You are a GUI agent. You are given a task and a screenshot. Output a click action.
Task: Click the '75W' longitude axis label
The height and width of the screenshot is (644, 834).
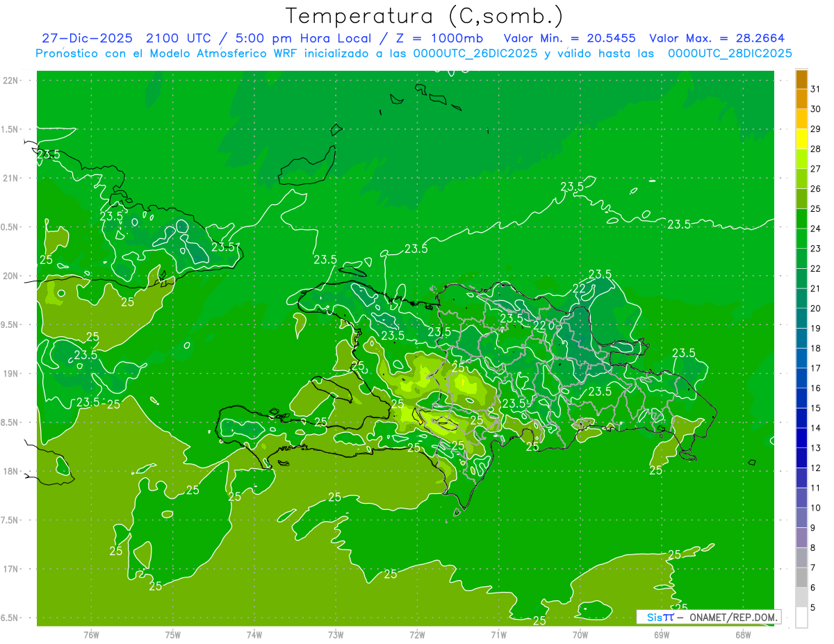coord(172,634)
